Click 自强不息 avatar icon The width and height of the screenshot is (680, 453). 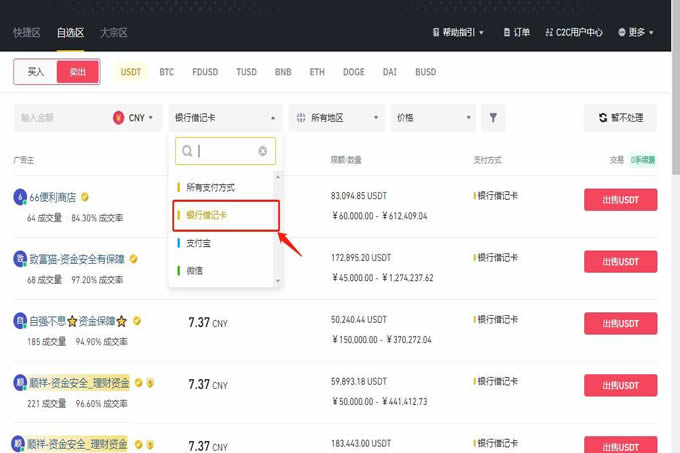(x=20, y=321)
